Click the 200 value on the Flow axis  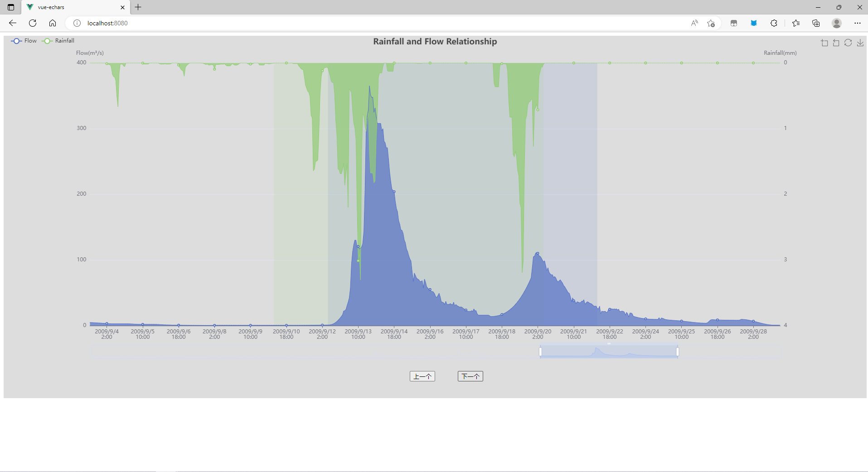82,194
